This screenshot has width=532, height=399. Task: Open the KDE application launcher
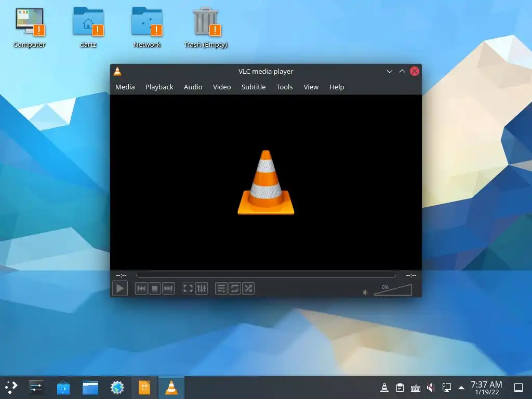(11, 387)
